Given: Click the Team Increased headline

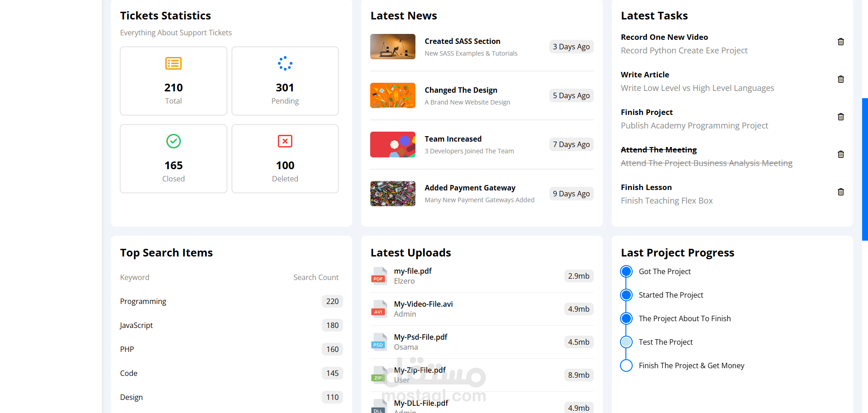Looking at the screenshot, I should click(453, 139).
